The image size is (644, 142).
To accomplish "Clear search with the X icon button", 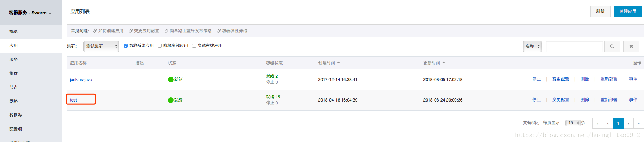I will tap(631, 46).
